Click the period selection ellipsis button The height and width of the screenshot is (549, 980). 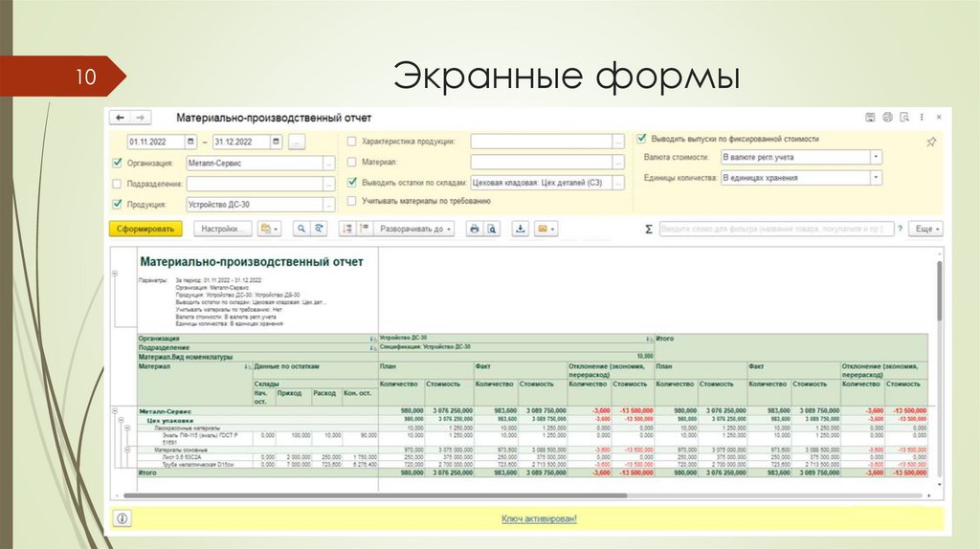pyautogui.click(x=297, y=142)
